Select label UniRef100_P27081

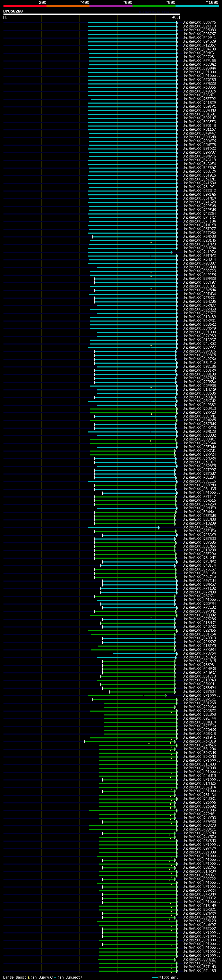coord(199,57)
